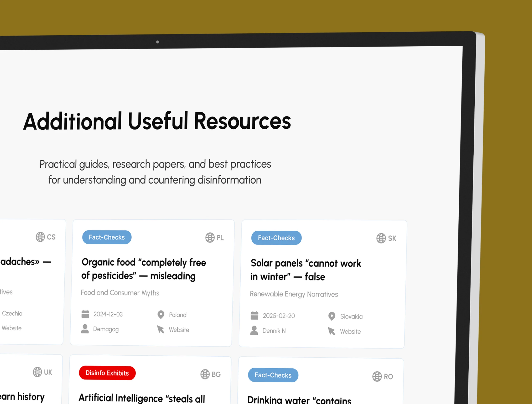The image size is (532, 404).
Task: Click the Fact-Checks tag on the Solar panels card
Action: pyautogui.click(x=276, y=238)
